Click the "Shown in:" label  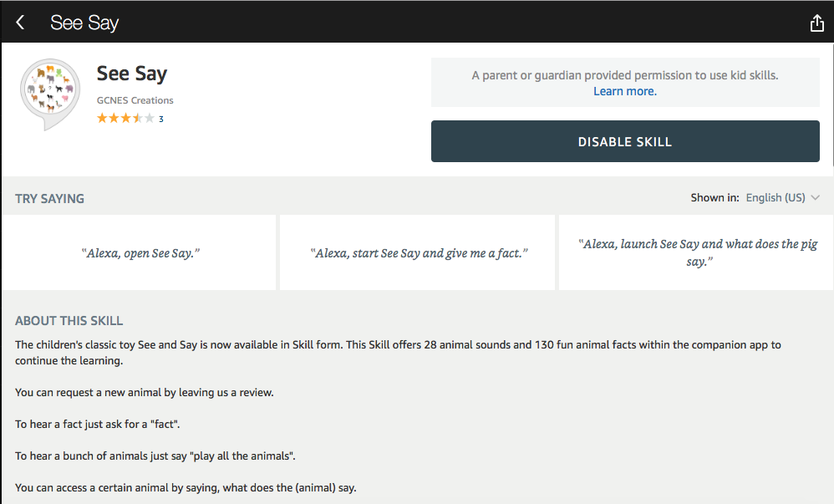(x=714, y=198)
